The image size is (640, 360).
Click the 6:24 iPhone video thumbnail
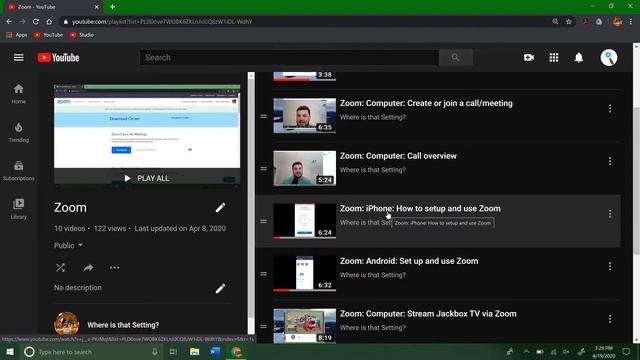click(304, 221)
